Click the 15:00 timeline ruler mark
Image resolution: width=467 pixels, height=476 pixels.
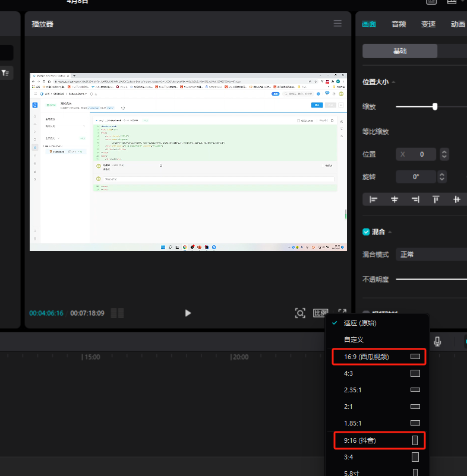(91, 357)
